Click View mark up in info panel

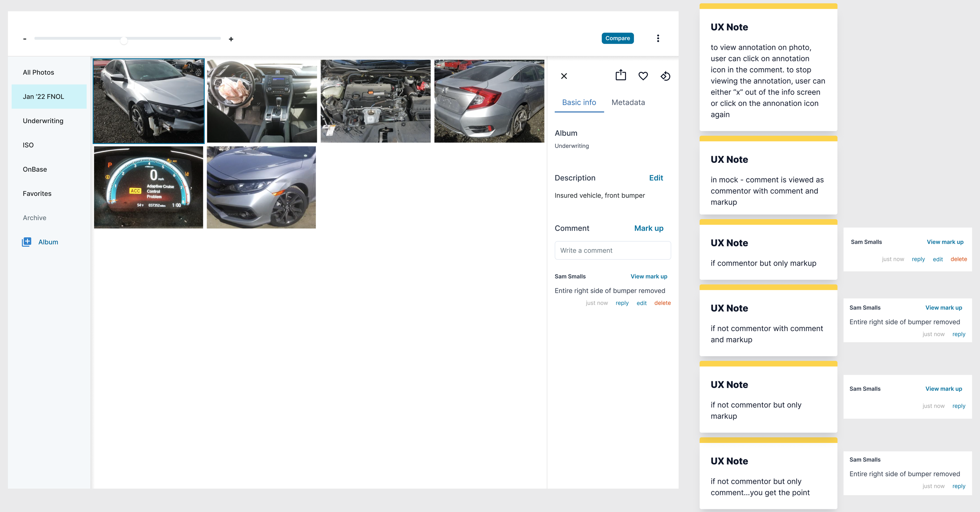[x=649, y=277]
